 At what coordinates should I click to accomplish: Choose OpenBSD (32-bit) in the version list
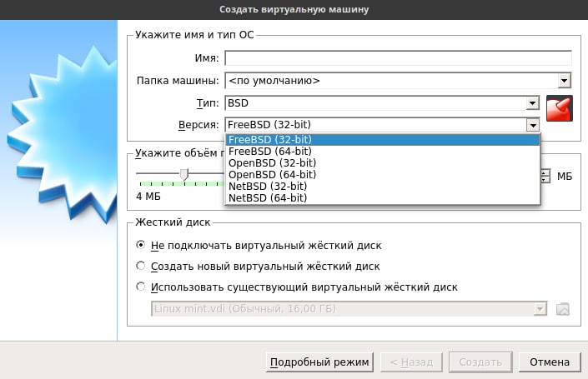click(383, 163)
